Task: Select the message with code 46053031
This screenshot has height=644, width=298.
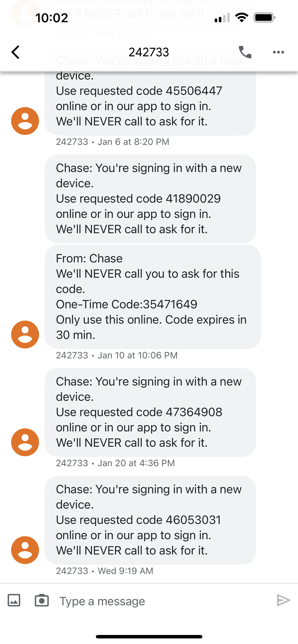Action: [x=150, y=520]
